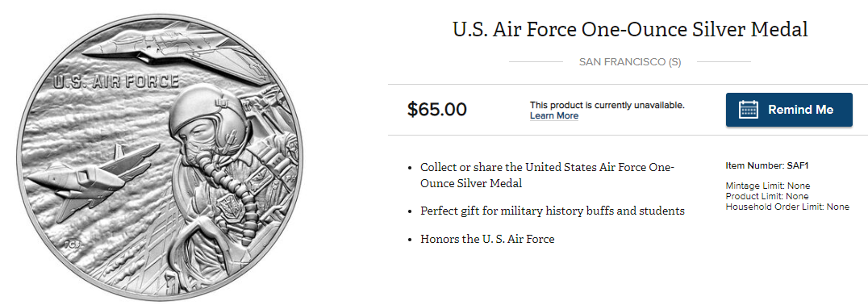Click the product title U.S. Air Force One-Ounce Silver Medal

[x=630, y=29]
